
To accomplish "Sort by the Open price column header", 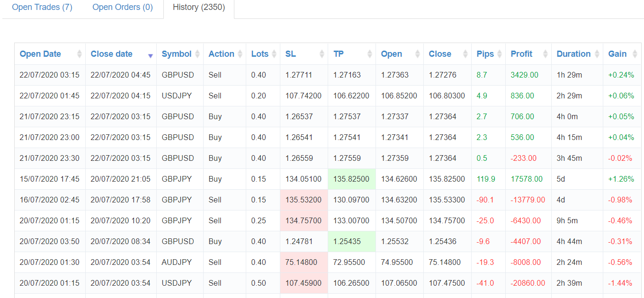I will click(392, 54).
